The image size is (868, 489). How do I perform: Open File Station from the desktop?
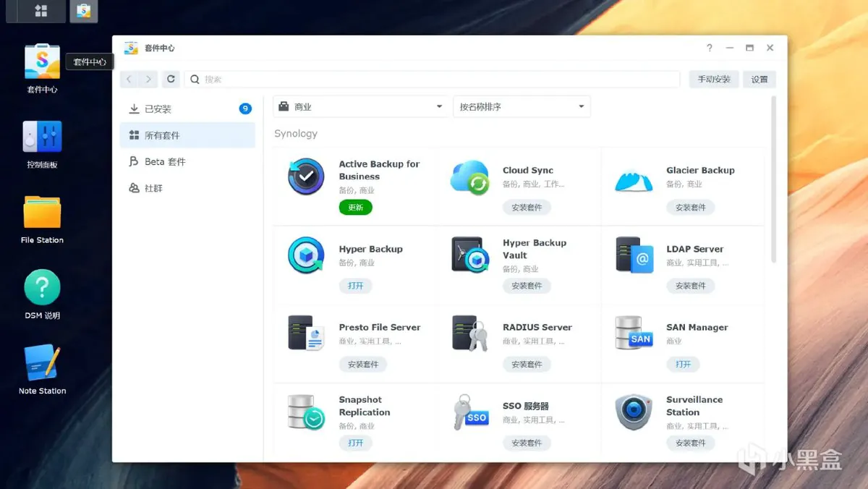point(42,213)
